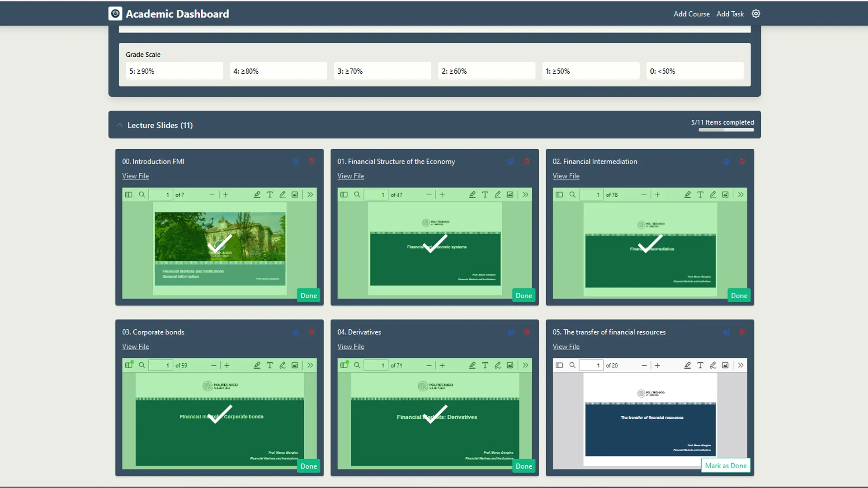Collapse the Lecture Slides section

pyautogui.click(x=119, y=125)
